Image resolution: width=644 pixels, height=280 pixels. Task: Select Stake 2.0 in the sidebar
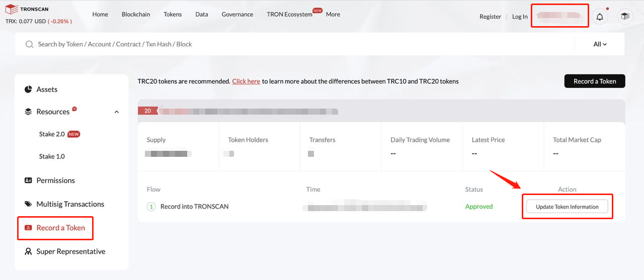click(52, 134)
